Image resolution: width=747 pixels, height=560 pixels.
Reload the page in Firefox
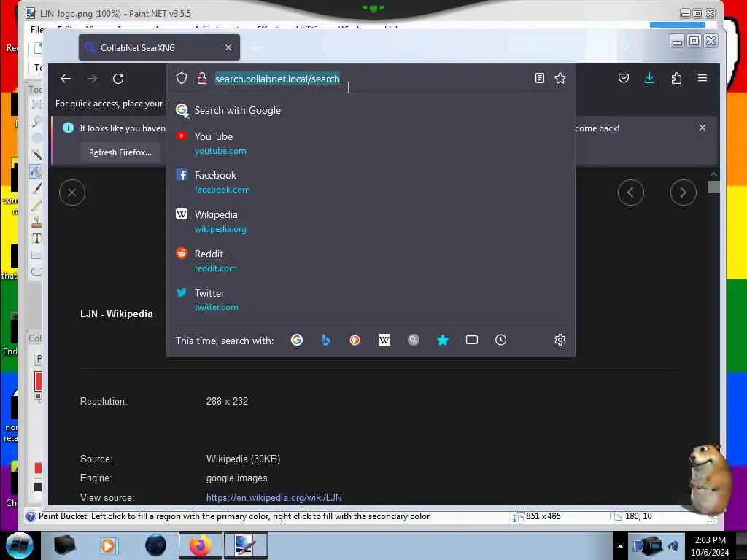point(118,79)
